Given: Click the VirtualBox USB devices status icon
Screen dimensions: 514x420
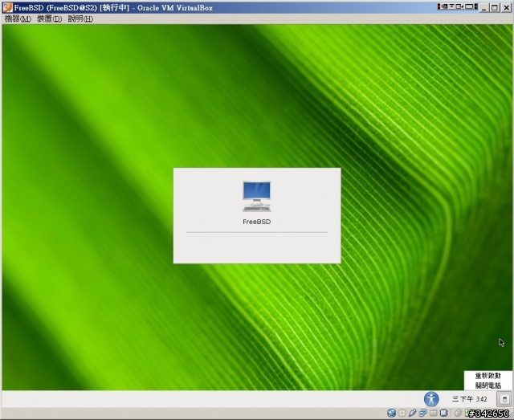Looking at the screenshot, I should click(x=412, y=413).
